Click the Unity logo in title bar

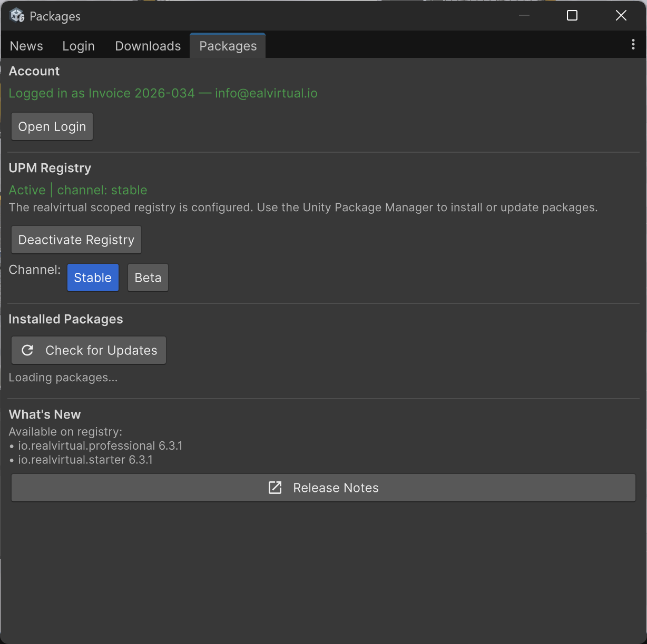pos(17,16)
